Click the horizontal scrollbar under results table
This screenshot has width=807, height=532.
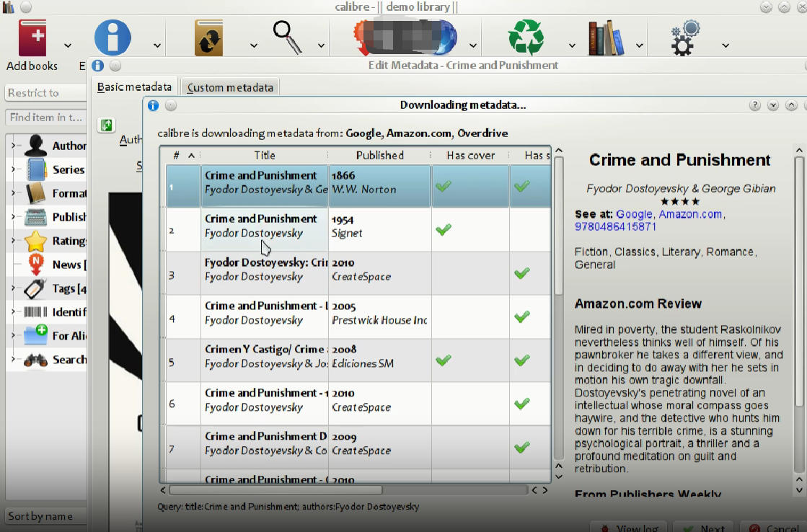(276, 490)
